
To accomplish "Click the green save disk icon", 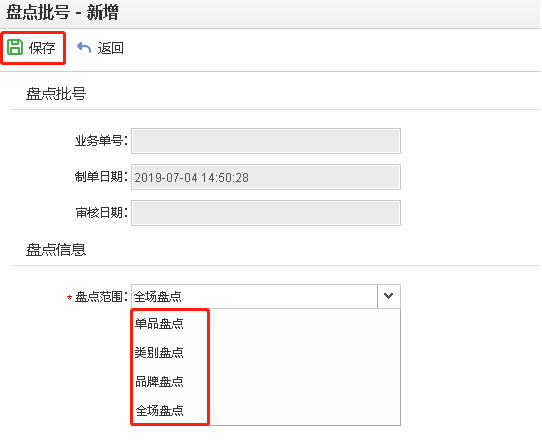I will click(15, 47).
